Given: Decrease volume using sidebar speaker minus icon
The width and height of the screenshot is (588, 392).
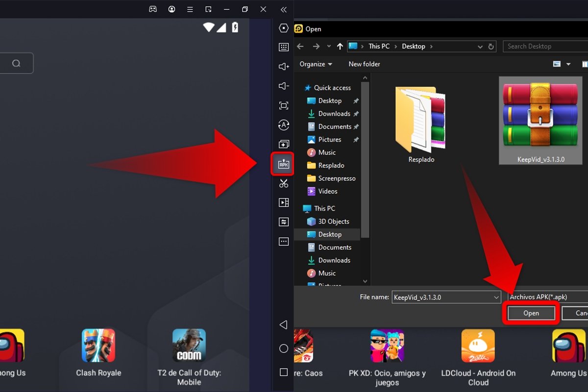Looking at the screenshot, I should (x=284, y=86).
